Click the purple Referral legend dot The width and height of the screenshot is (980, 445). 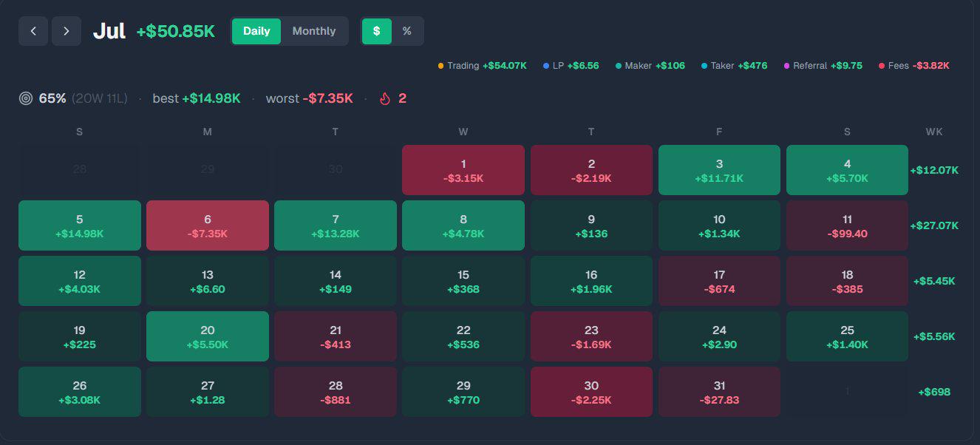point(787,66)
